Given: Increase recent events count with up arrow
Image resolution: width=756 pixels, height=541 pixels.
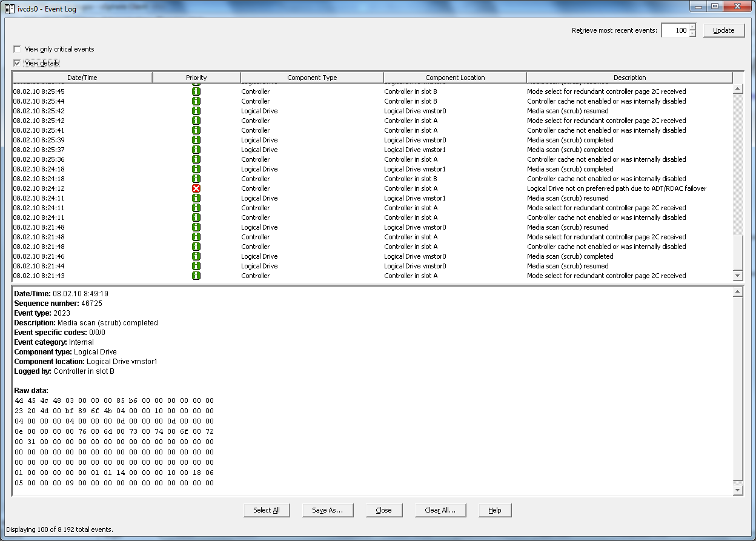Looking at the screenshot, I should coord(692,27).
